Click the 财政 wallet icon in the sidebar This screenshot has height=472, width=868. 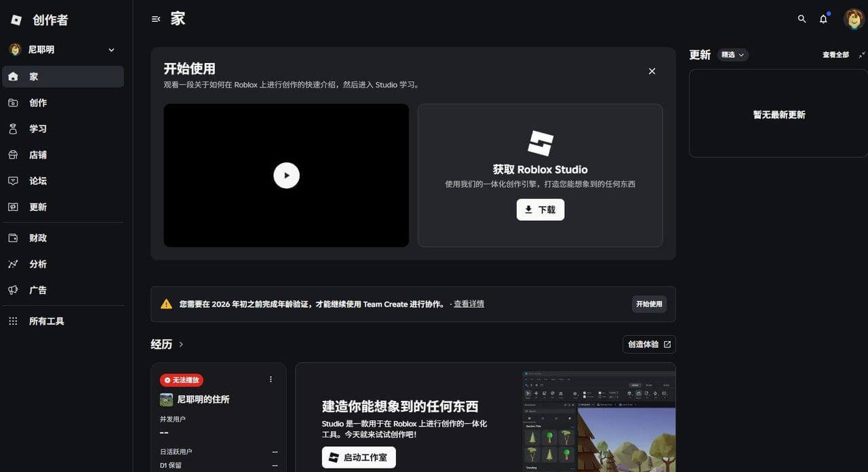click(x=13, y=238)
